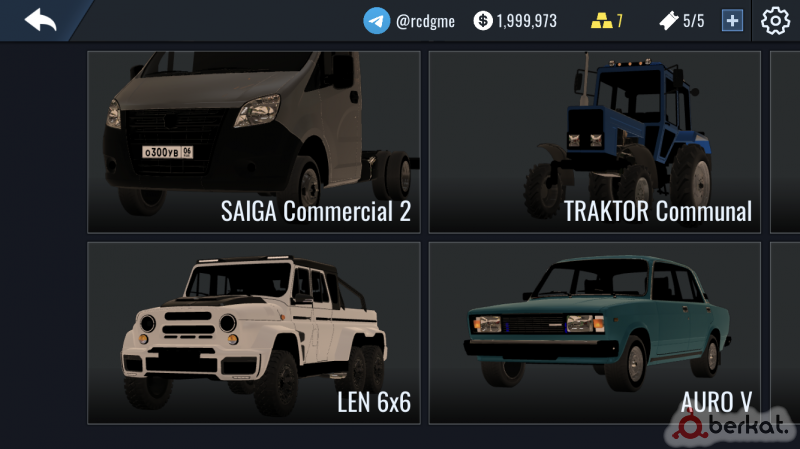Tap the LEN 6x6 name label
The width and height of the screenshot is (800, 449).
374,402
